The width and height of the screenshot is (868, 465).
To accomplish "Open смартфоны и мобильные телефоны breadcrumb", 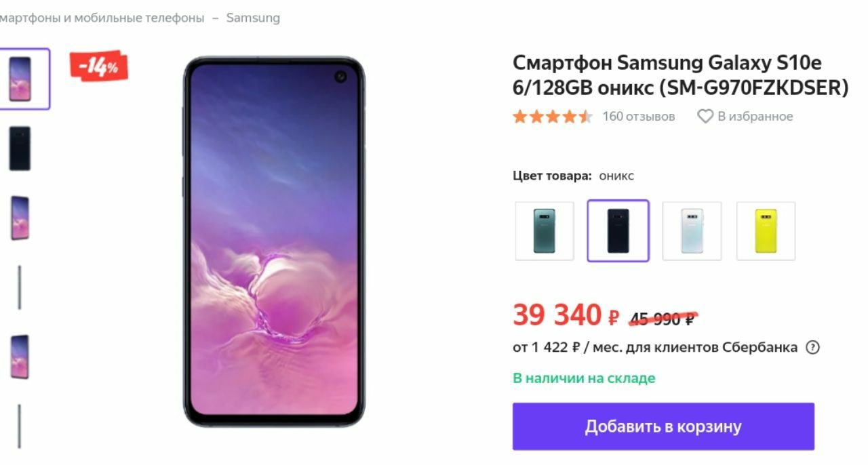I will pyautogui.click(x=102, y=18).
